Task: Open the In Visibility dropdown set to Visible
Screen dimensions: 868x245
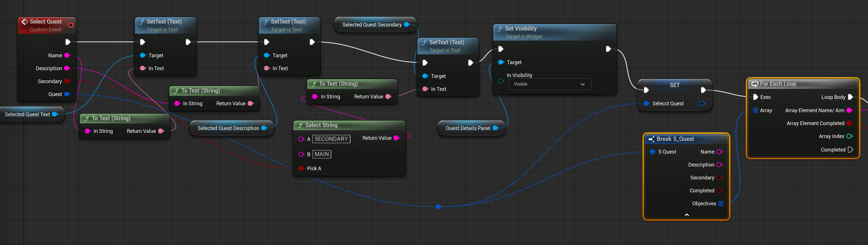Action: pos(550,84)
